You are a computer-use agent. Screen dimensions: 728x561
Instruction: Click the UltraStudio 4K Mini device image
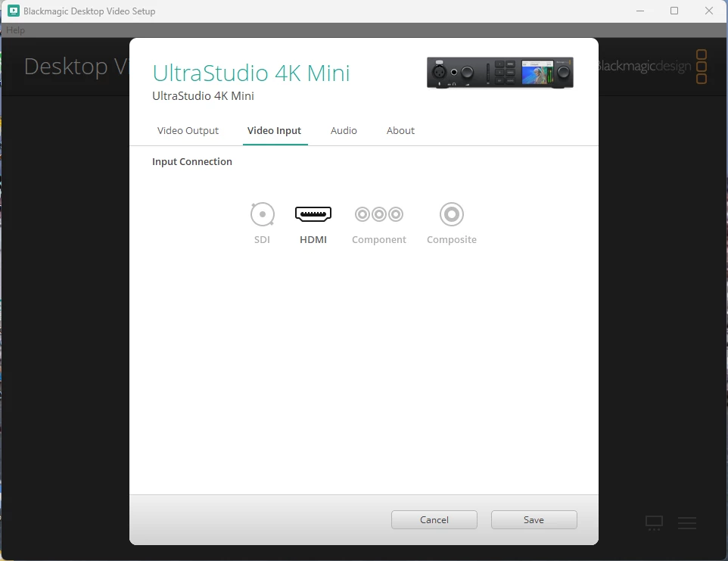(500, 73)
